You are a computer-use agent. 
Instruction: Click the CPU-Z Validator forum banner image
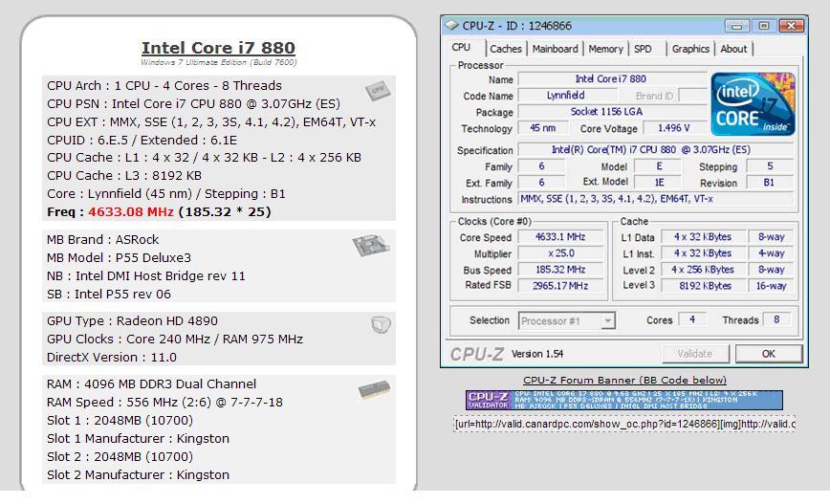624,400
